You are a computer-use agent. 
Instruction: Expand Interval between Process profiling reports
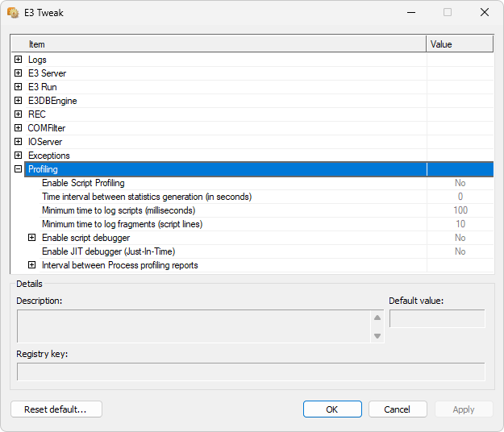pyautogui.click(x=31, y=265)
